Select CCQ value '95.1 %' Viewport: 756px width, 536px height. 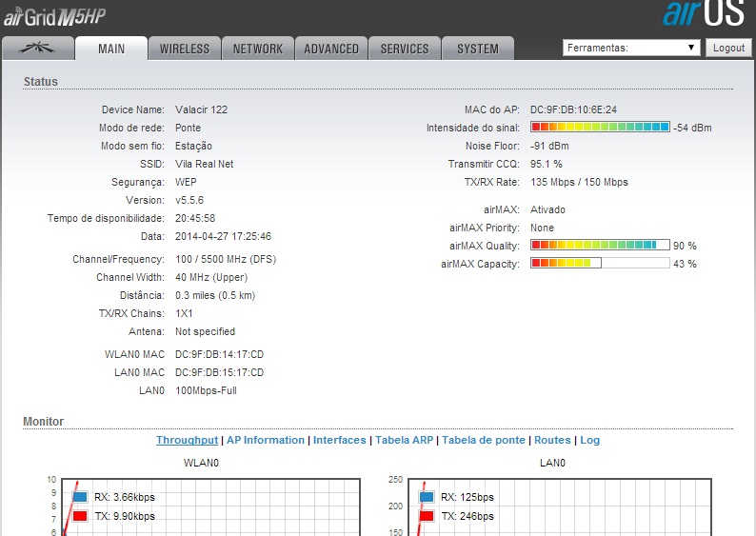[546, 165]
